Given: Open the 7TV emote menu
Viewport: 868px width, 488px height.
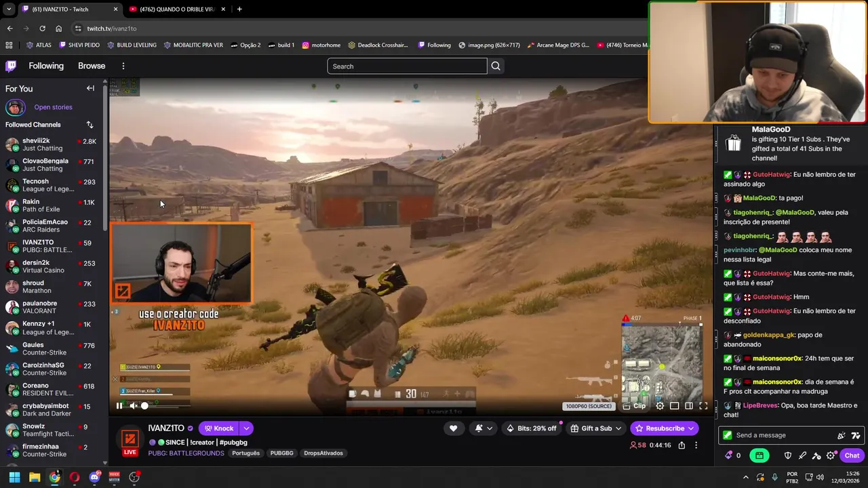Looking at the screenshot, I should coord(856,435).
